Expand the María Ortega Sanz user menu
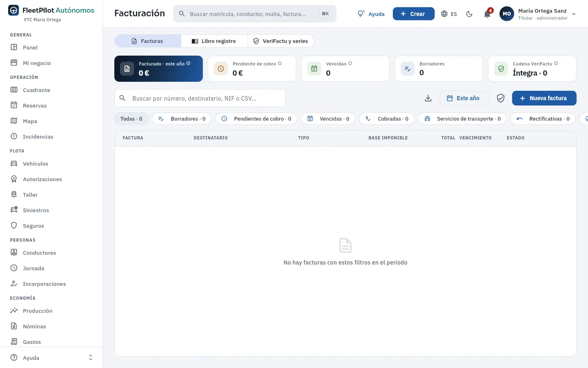The width and height of the screenshot is (588, 368). [538, 14]
